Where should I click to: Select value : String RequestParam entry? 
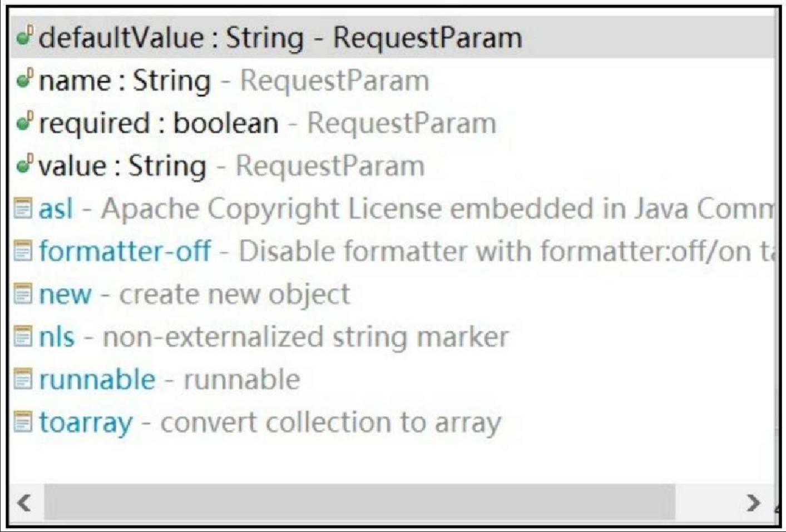tap(392, 166)
